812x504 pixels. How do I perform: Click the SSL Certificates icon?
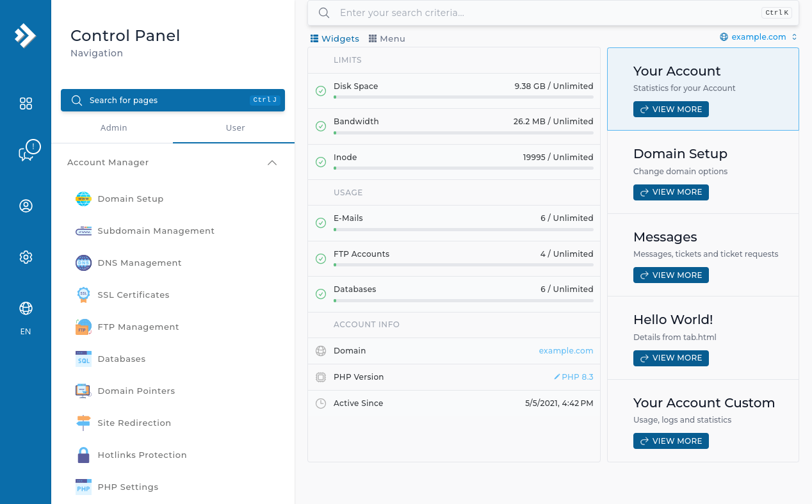(x=83, y=295)
